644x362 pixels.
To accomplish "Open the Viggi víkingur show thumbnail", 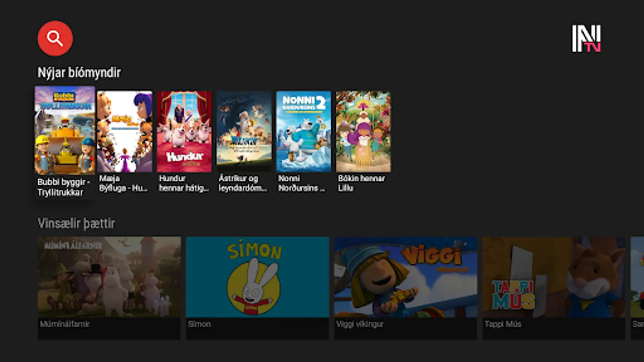I will coord(405,277).
